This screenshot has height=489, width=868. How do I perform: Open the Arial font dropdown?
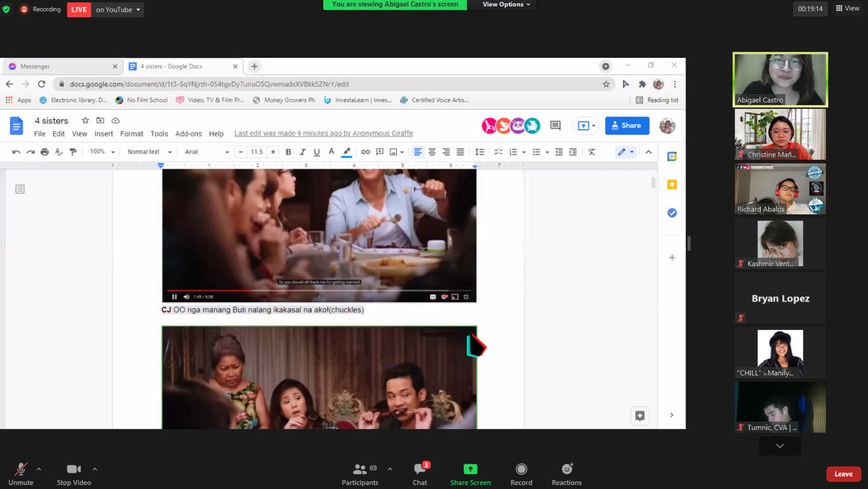(x=207, y=152)
